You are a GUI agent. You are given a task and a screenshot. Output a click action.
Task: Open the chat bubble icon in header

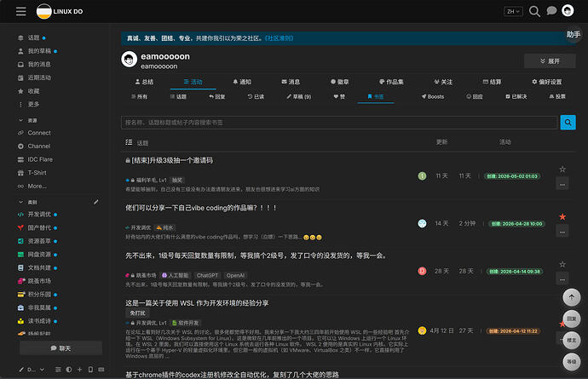click(551, 11)
